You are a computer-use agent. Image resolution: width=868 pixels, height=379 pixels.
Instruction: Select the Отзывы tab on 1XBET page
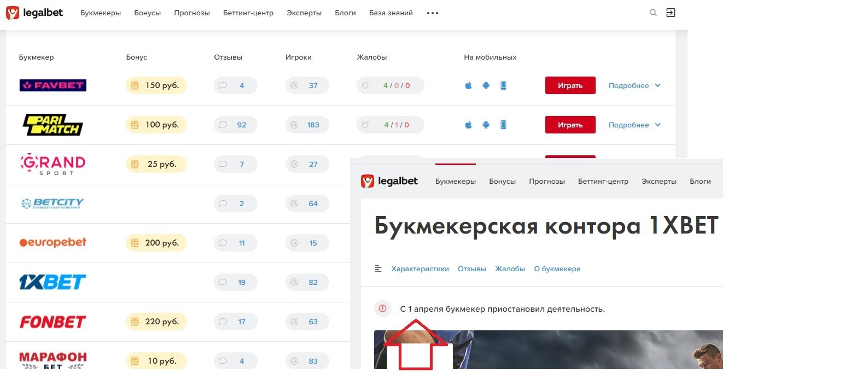[471, 269]
